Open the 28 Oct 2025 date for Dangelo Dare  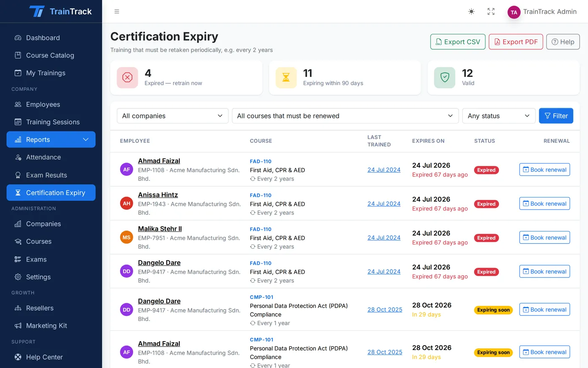click(x=385, y=310)
